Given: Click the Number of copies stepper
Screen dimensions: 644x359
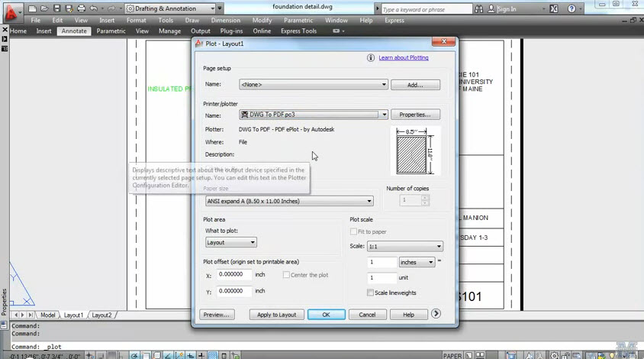Looking at the screenshot, I should coord(425,200).
